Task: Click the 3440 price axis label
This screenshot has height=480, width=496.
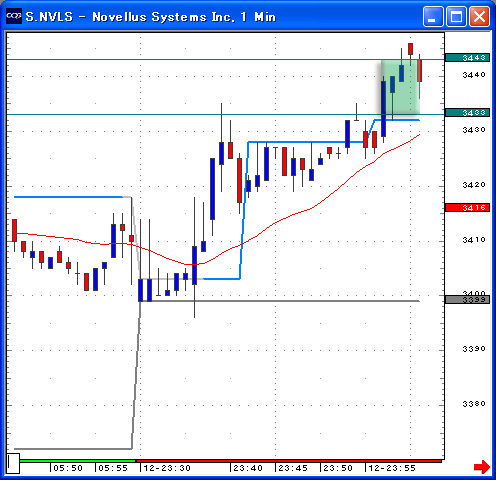Action: pyautogui.click(x=474, y=75)
